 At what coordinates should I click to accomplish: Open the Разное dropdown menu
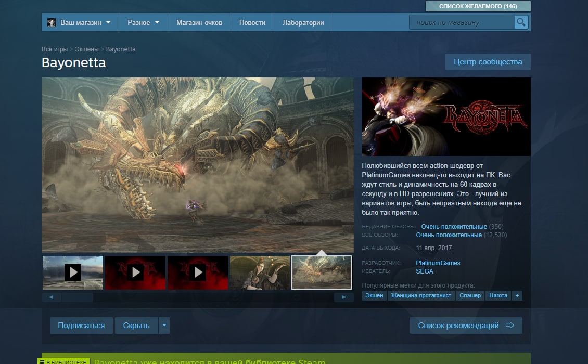tap(143, 22)
